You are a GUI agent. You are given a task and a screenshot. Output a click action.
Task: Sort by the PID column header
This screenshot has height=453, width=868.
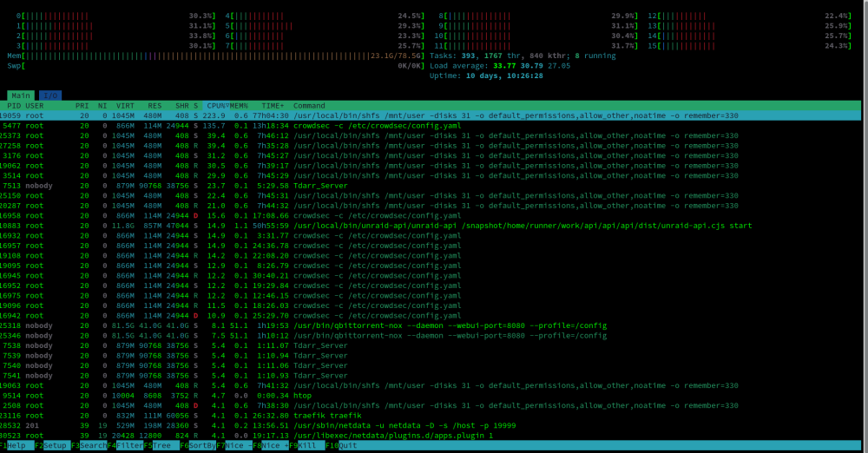(x=14, y=105)
